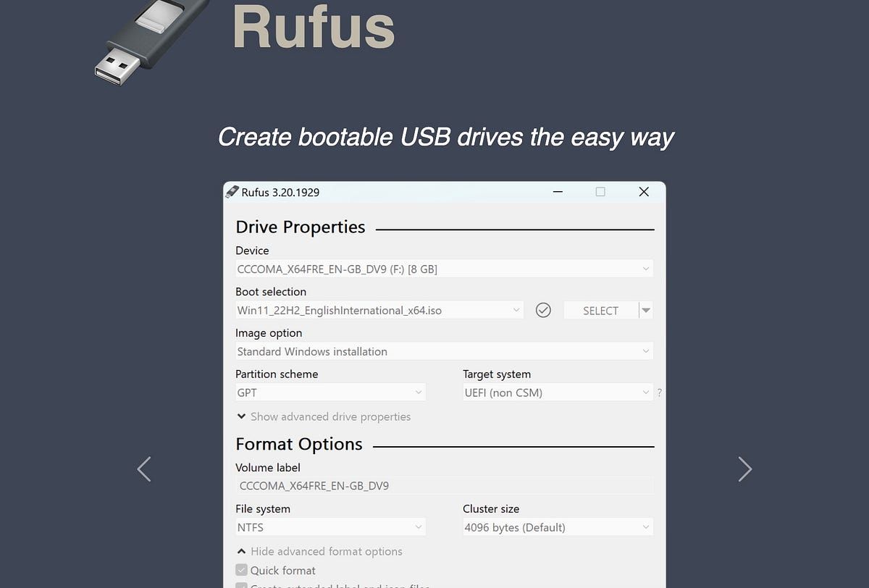The height and width of the screenshot is (588, 869).
Task: Click the SELECT button
Action: click(x=600, y=310)
